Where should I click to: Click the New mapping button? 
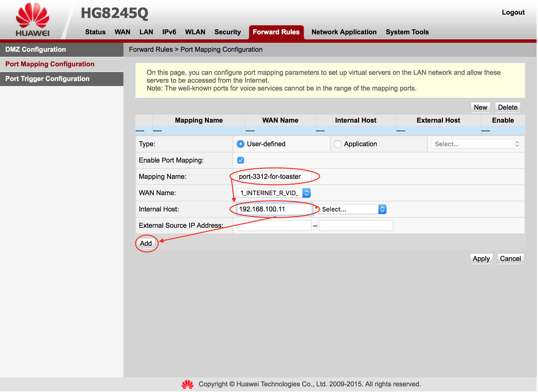(480, 107)
